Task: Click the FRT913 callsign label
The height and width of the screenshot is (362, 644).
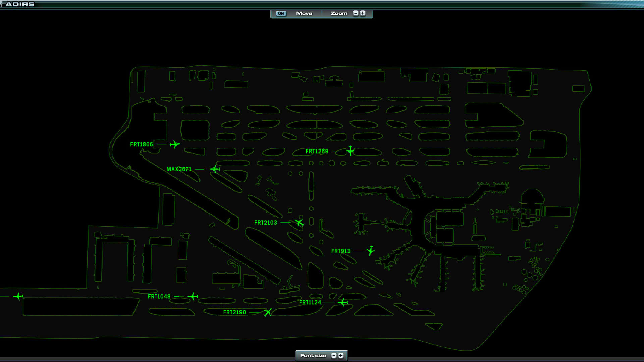Action: [x=341, y=251]
